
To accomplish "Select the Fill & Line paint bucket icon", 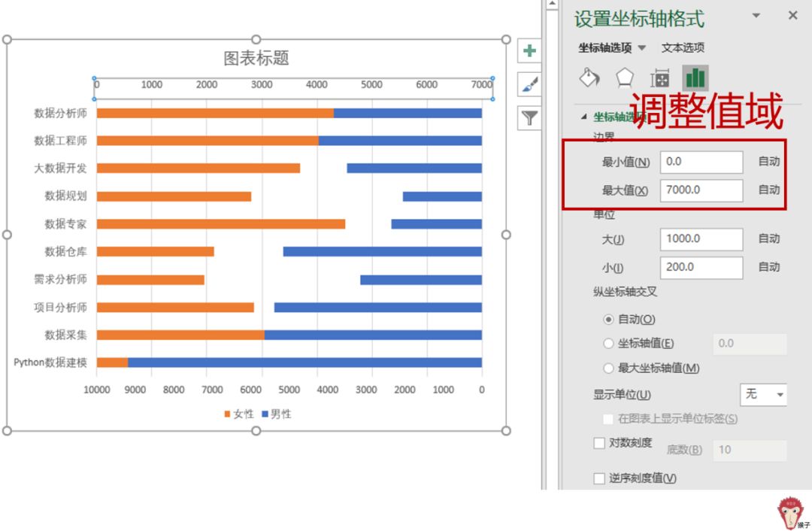I will [589, 77].
